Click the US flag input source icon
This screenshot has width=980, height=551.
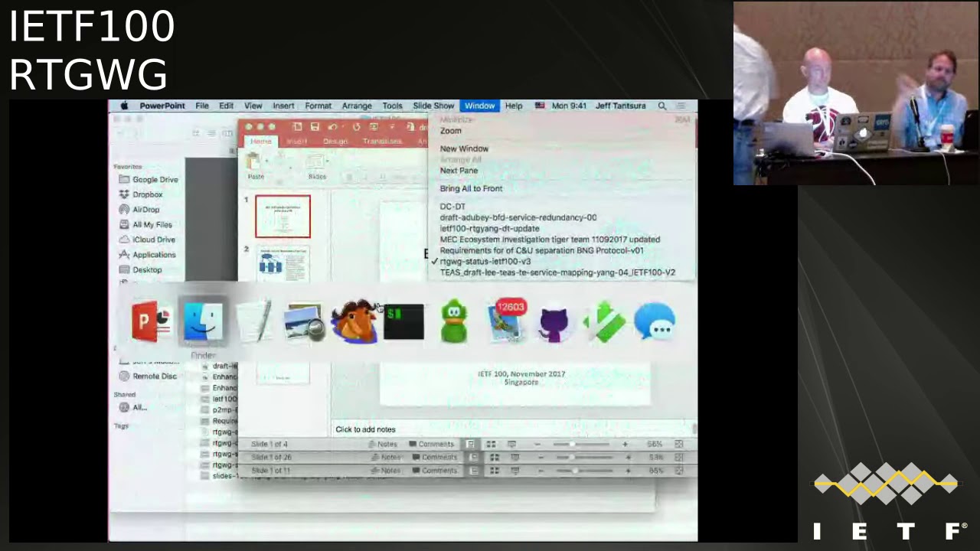(x=540, y=106)
